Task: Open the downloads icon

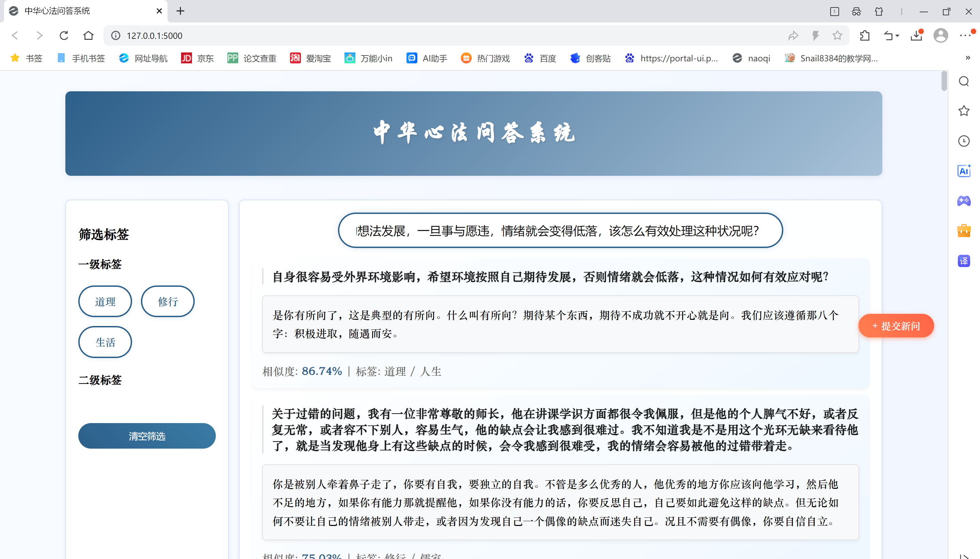Action: tap(916, 36)
